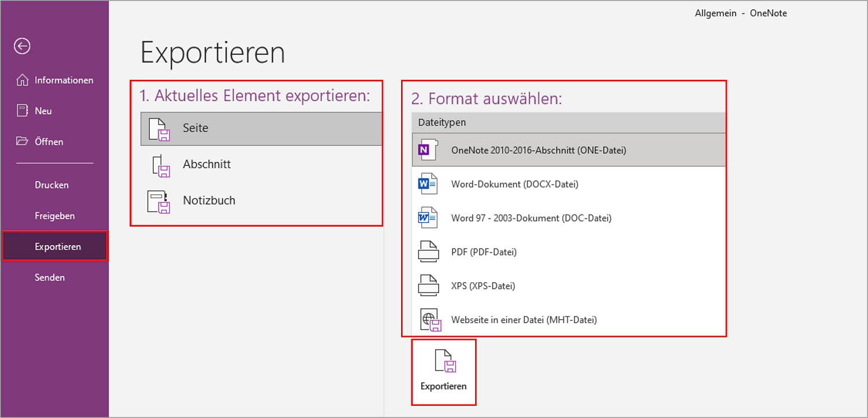
Task: Open the Öffnen menu item
Action: (54, 142)
